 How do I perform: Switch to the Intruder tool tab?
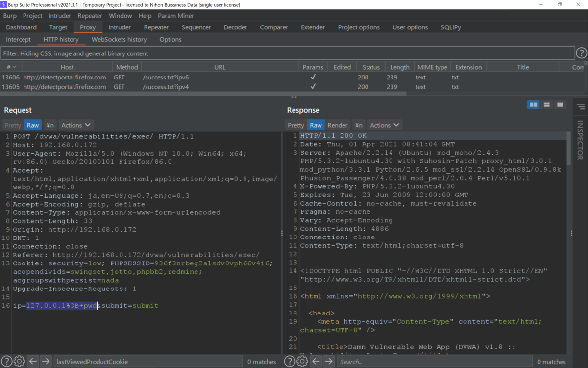120,27
